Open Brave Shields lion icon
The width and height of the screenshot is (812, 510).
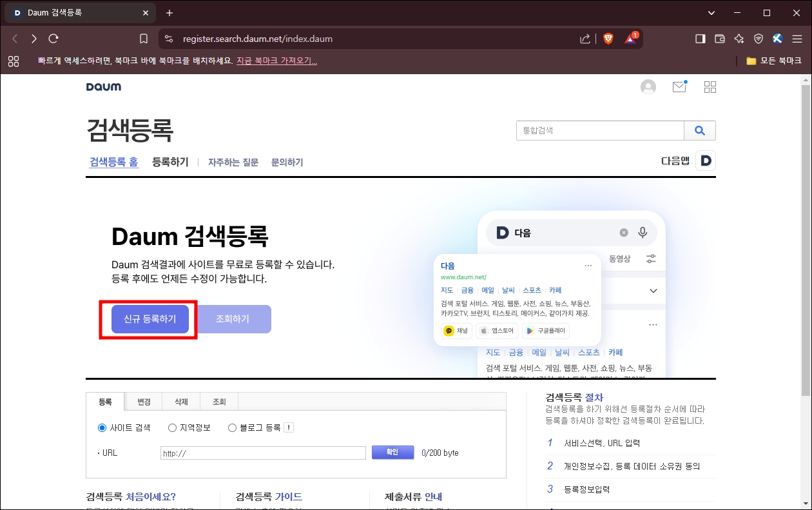pyautogui.click(x=608, y=39)
